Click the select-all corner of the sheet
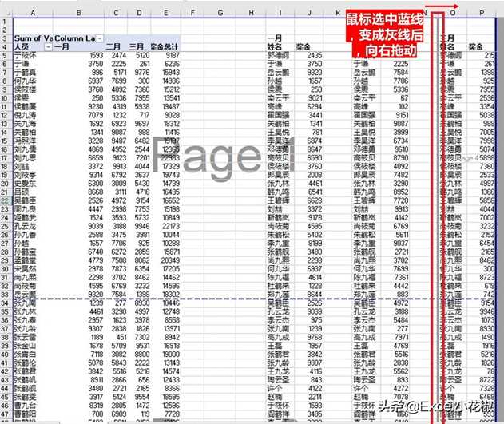Viewport: 504px width, 424px height. (x=6, y=14)
